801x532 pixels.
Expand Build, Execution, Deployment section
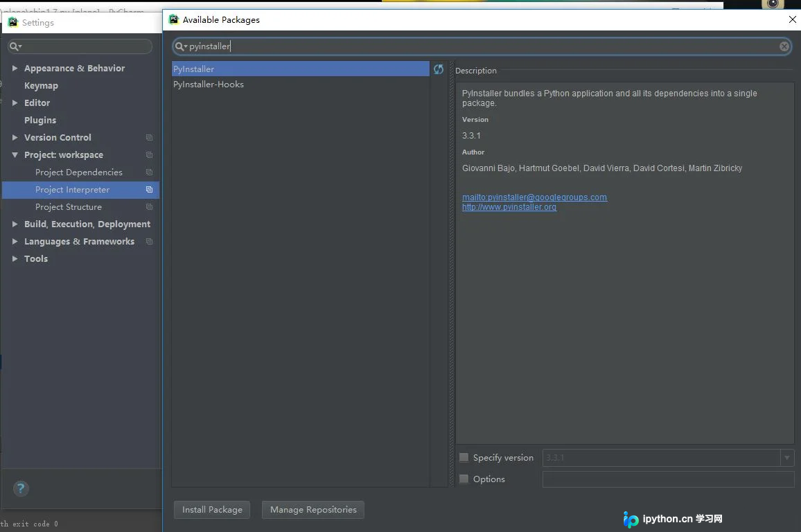click(x=15, y=224)
